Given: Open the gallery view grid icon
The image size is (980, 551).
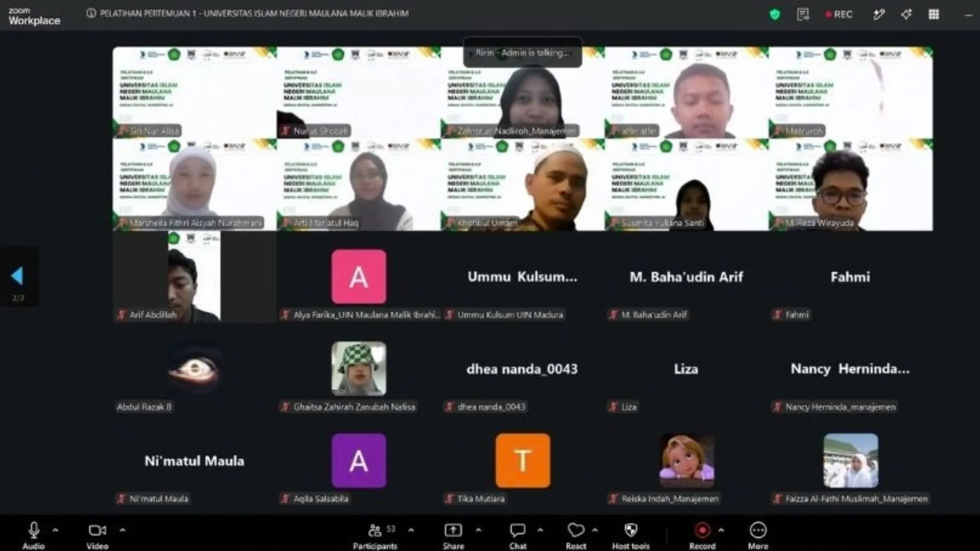Looking at the screenshot, I should click(934, 14).
